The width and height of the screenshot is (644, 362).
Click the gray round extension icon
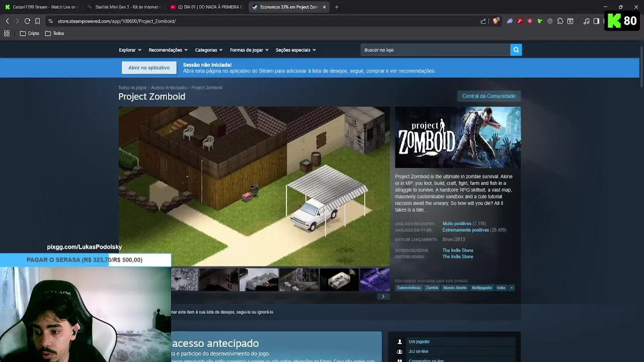[550, 21]
